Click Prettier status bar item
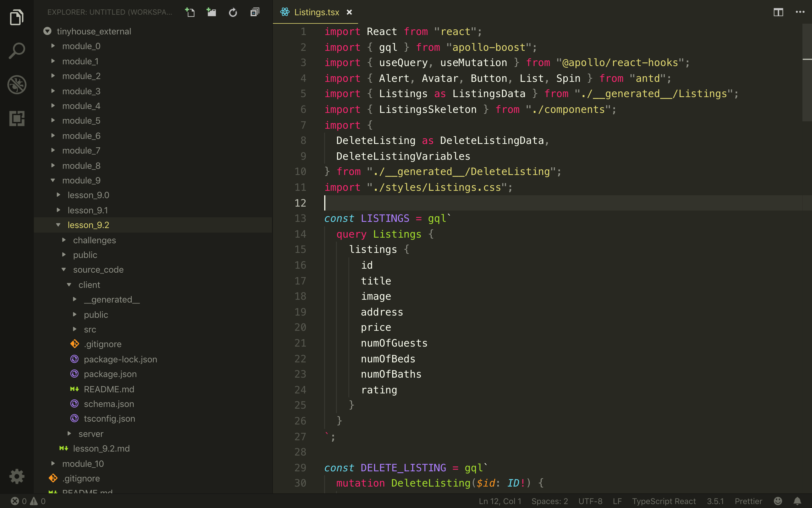Screen dimensions: 812x508 pos(748,501)
